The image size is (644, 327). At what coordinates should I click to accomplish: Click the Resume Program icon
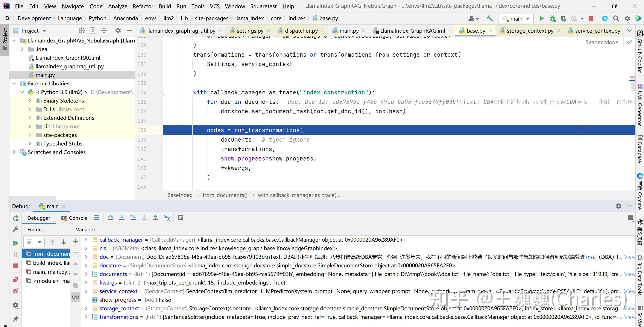[x=15, y=243]
